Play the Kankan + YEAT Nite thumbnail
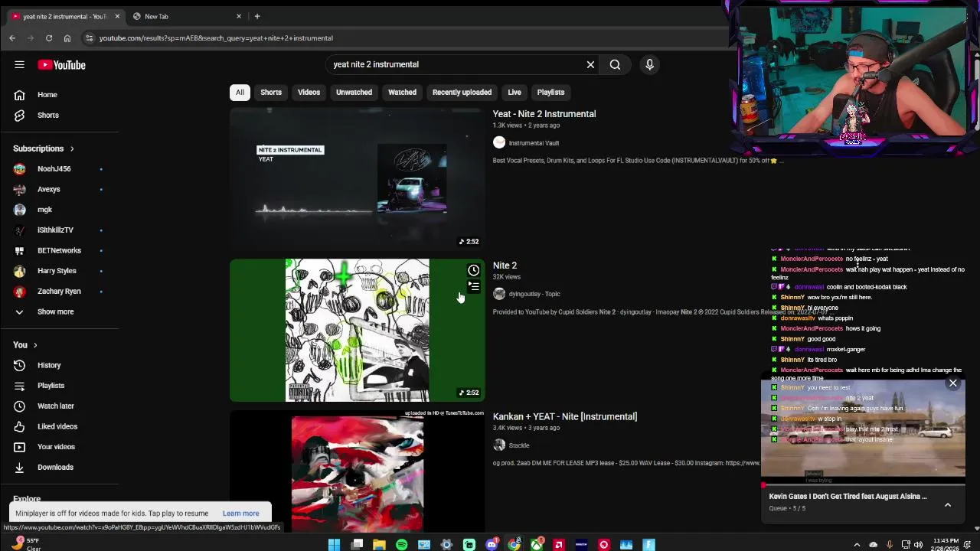 click(x=357, y=471)
